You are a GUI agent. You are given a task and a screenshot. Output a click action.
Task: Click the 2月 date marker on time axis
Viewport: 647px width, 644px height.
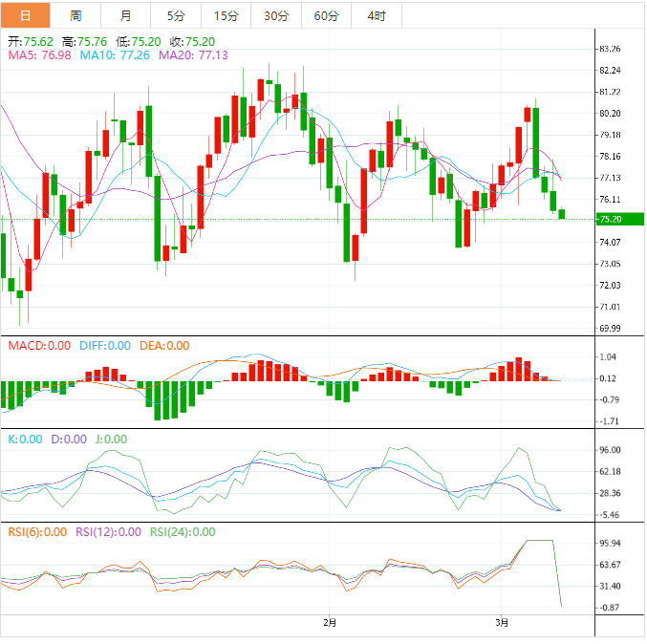point(330,623)
